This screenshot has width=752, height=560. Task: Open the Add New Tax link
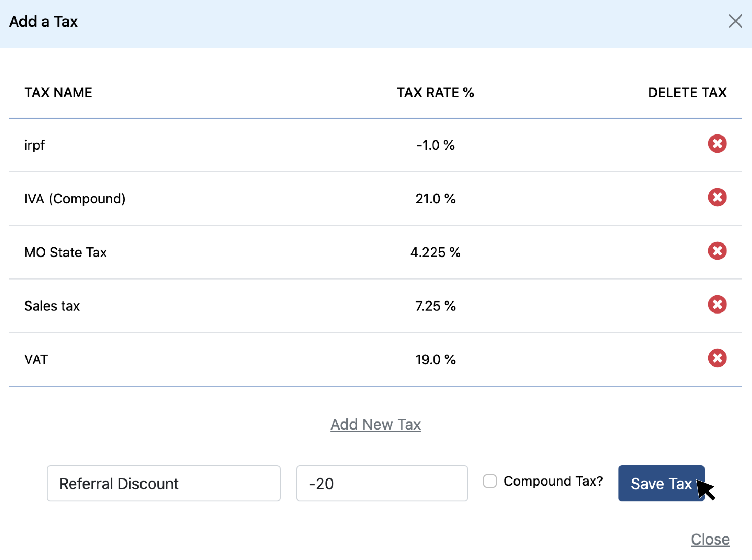[x=376, y=424]
